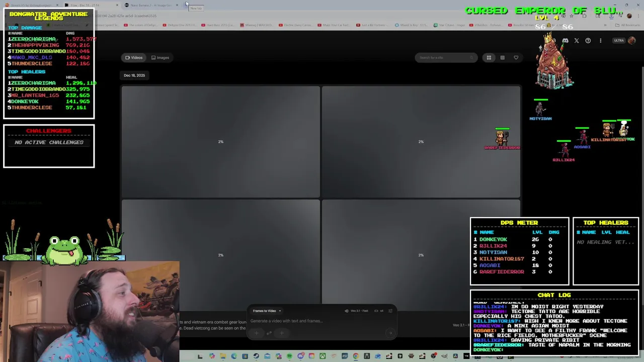
Task: Switch to the Videos tab
Action: click(134, 57)
